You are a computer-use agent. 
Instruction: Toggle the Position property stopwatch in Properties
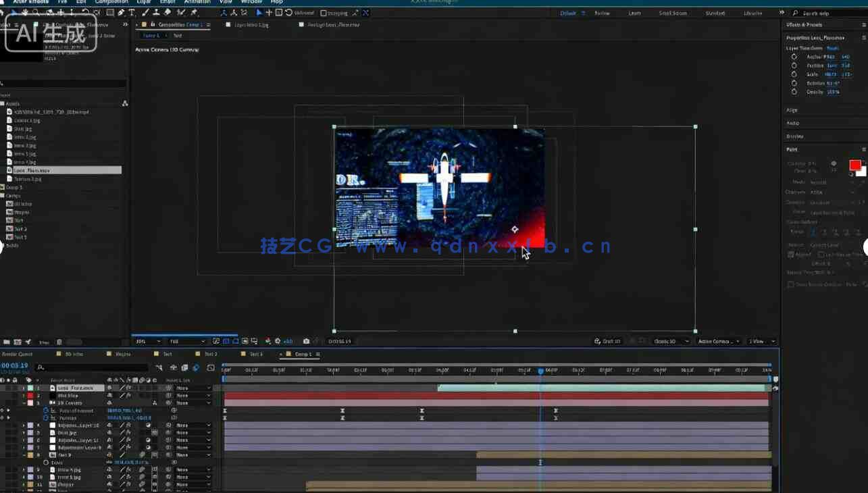click(x=794, y=66)
